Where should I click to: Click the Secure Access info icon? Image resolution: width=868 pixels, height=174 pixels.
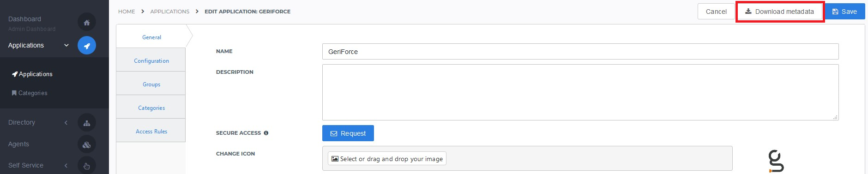[x=266, y=133]
